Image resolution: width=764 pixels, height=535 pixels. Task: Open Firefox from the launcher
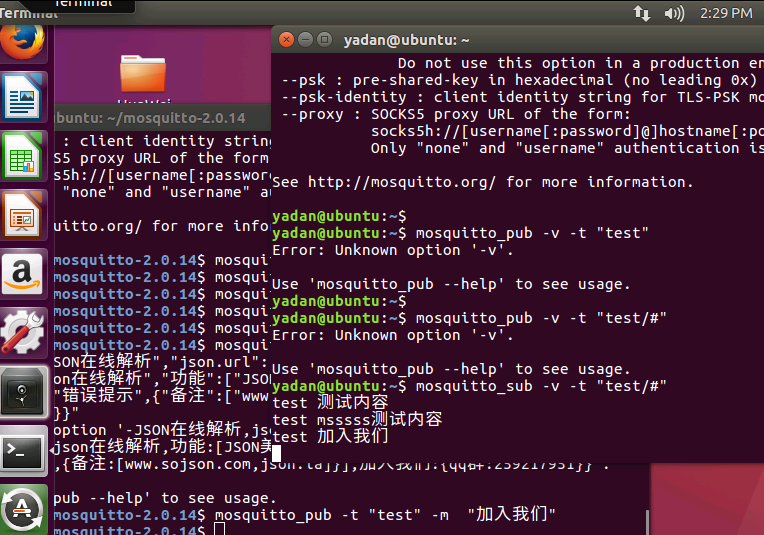point(22,42)
